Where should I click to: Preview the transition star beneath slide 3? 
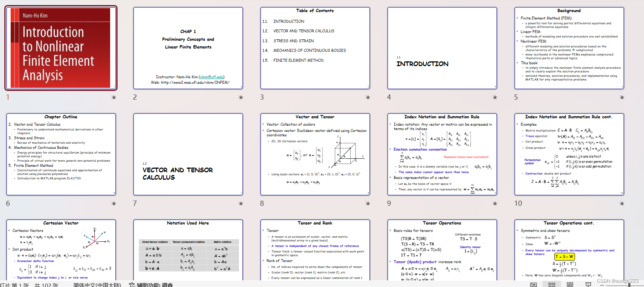tap(368, 97)
